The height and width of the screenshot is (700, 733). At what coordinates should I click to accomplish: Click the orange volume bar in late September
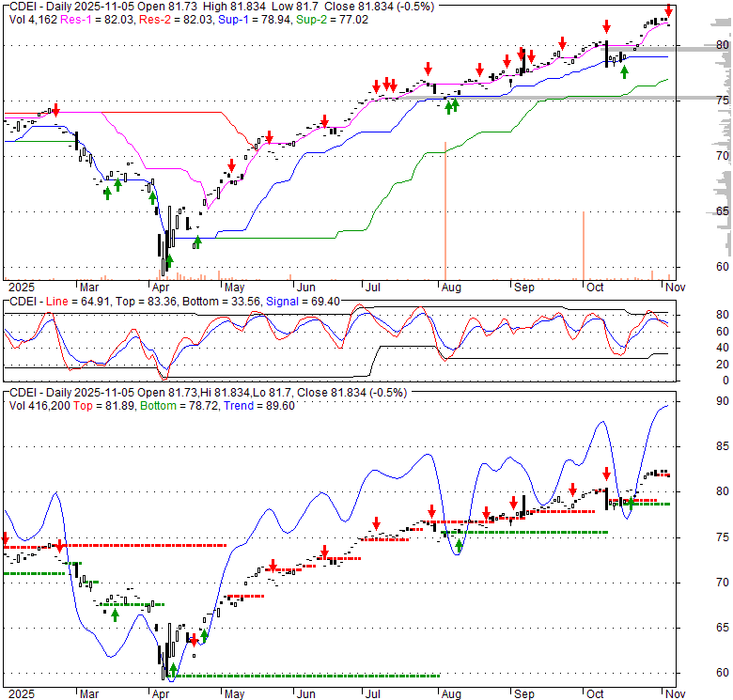pos(584,246)
